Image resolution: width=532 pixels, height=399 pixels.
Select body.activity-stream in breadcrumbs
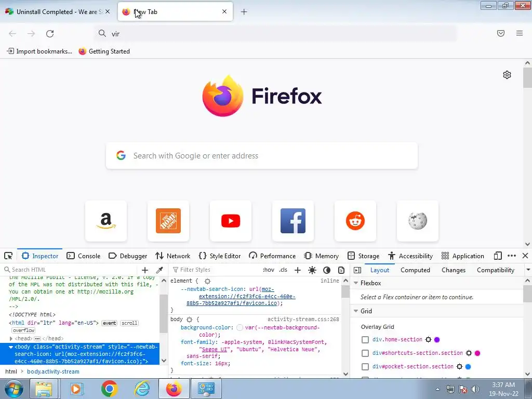pyautogui.click(x=53, y=371)
